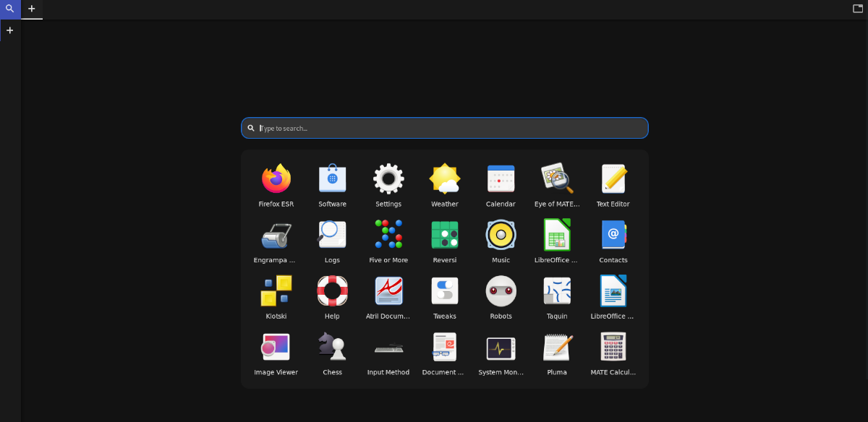The image size is (868, 422).
Task: Play the Five or More game
Action: point(388,234)
